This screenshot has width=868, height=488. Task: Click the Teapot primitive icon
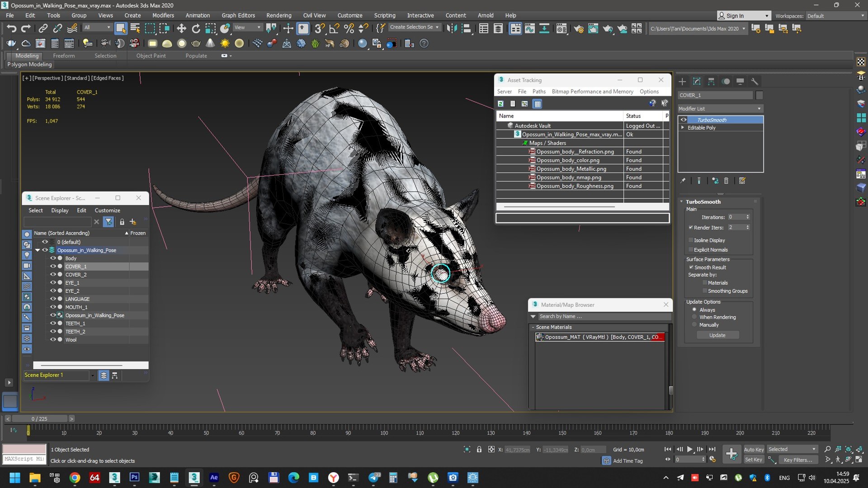[196, 43]
